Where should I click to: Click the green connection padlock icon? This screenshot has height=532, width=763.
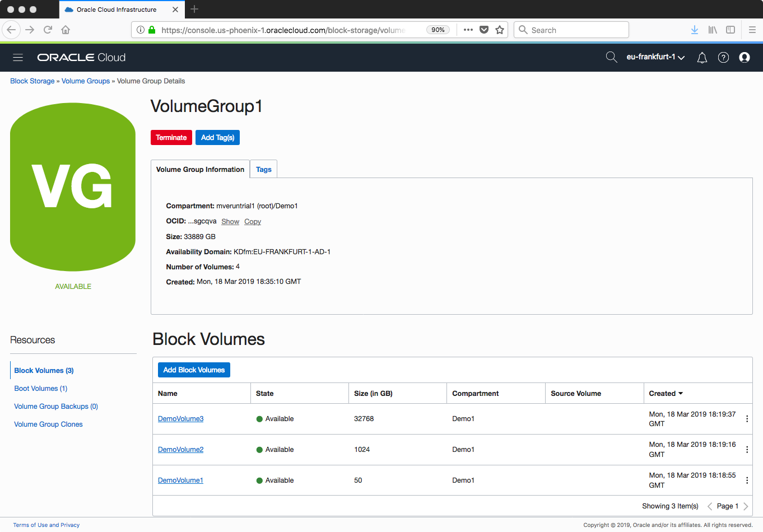152,30
